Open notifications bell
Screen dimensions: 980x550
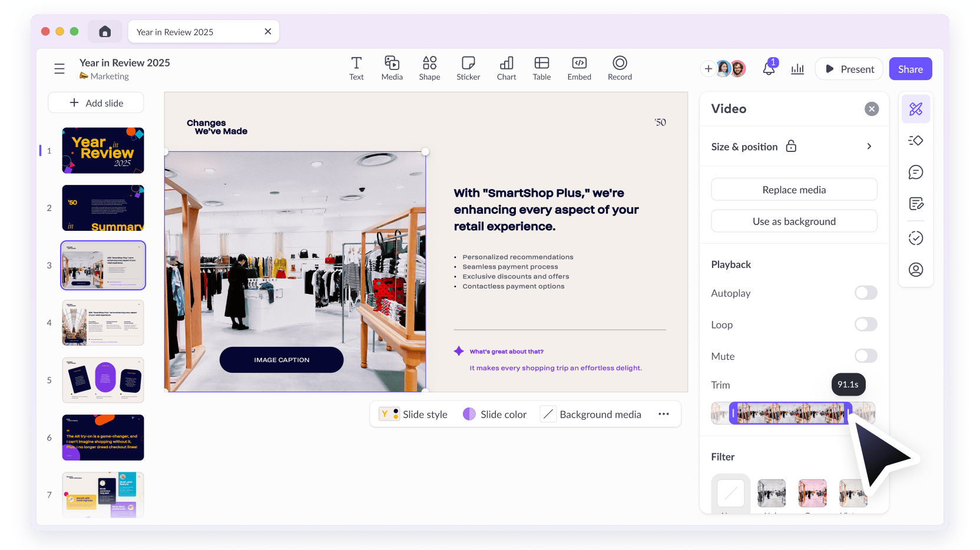(769, 68)
